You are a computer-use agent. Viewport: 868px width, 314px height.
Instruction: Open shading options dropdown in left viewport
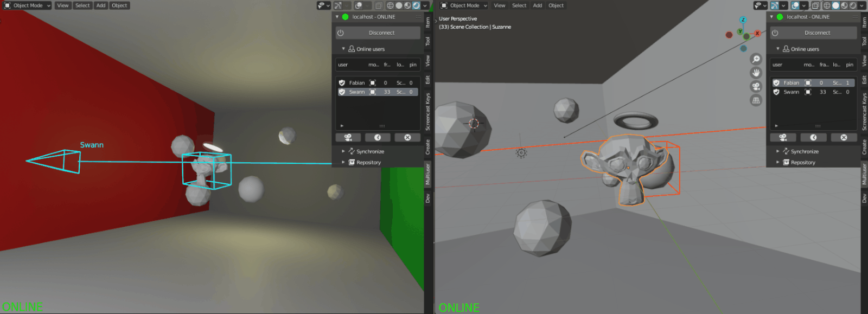tap(425, 5)
